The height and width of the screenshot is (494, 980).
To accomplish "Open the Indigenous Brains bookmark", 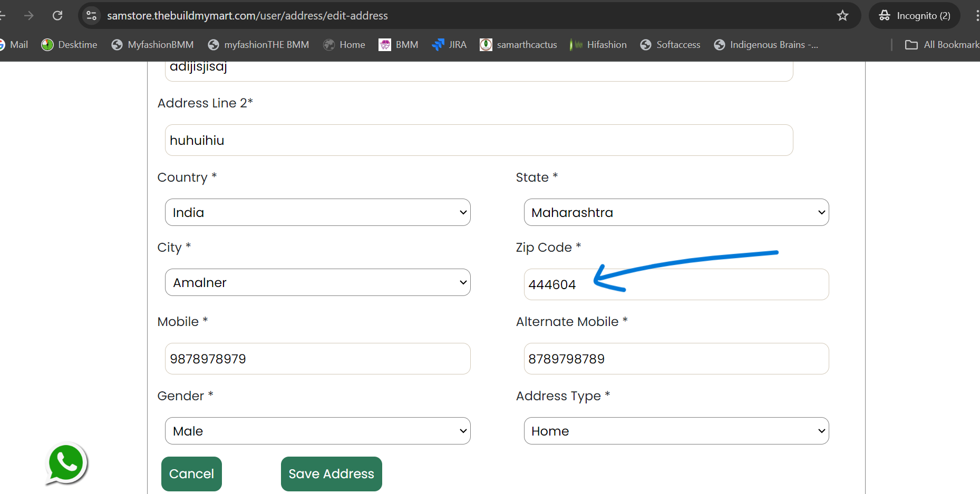I will (766, 45).
